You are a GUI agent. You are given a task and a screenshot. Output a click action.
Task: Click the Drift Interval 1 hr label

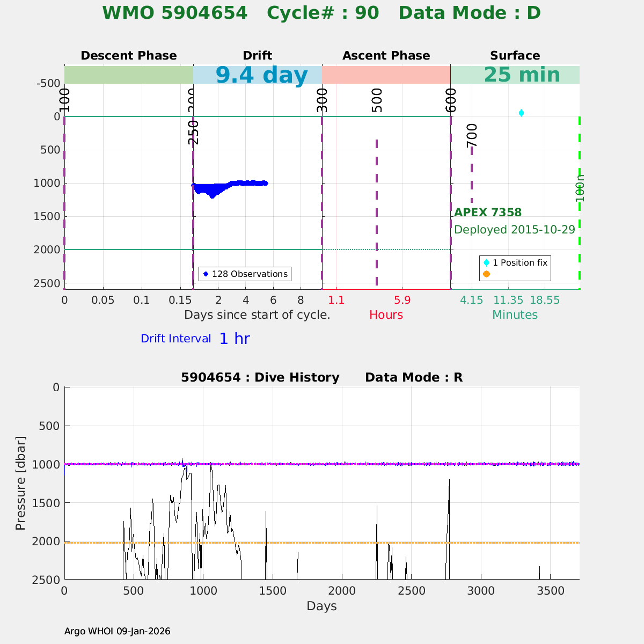(x=195, y=339)
